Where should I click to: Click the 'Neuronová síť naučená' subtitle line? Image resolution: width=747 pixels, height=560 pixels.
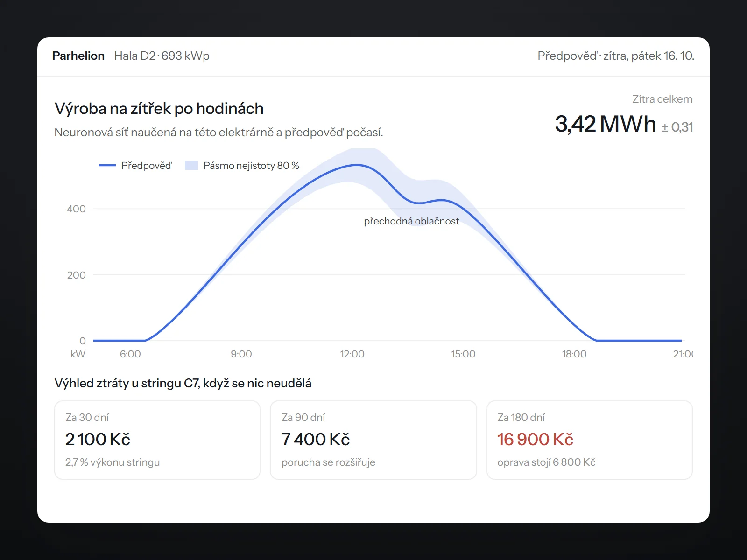218,133
